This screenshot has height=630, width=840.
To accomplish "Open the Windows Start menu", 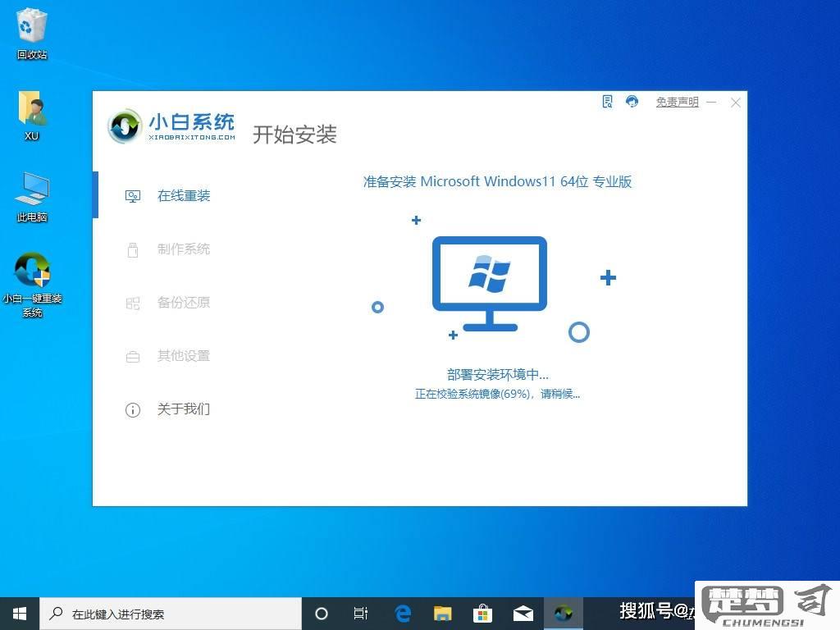I will click(20, 614).
